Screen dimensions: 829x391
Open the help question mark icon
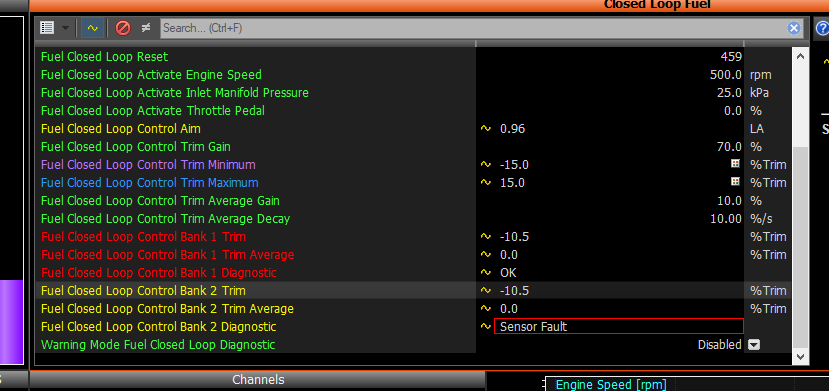tap(823, 28)
